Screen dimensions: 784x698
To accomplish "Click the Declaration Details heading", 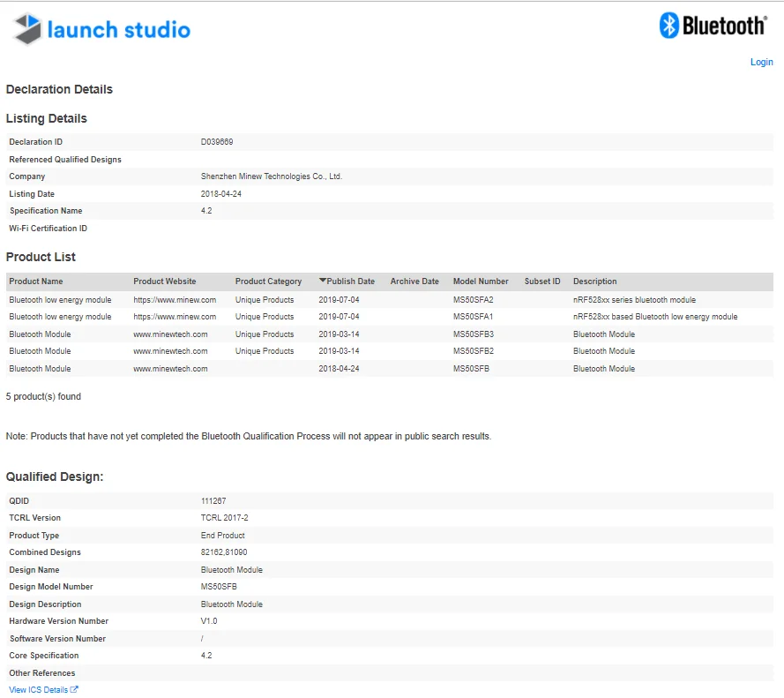I will point(59,89).
